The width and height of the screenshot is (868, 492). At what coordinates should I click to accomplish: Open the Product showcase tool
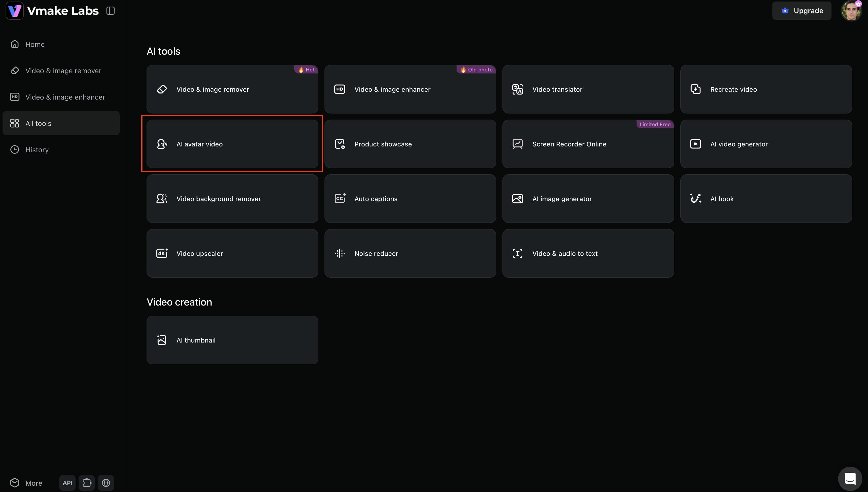point(410,144)
